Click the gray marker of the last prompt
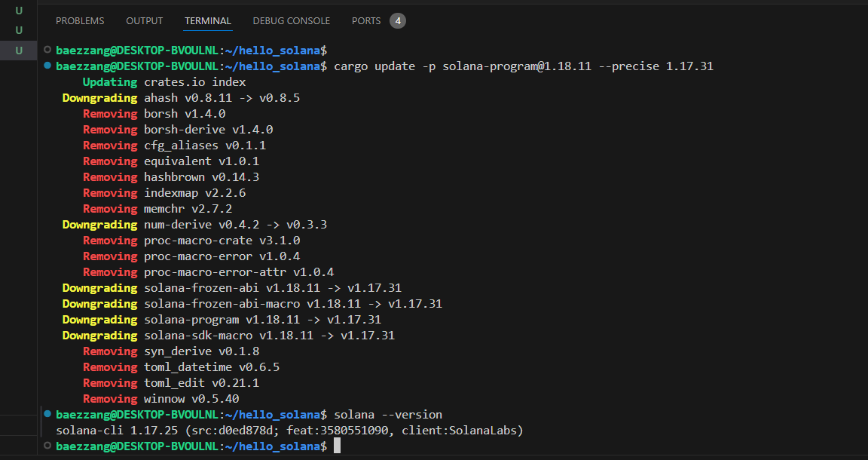This screenshot has height=460, width=868. pyautogui.click(x=47, y=445)
